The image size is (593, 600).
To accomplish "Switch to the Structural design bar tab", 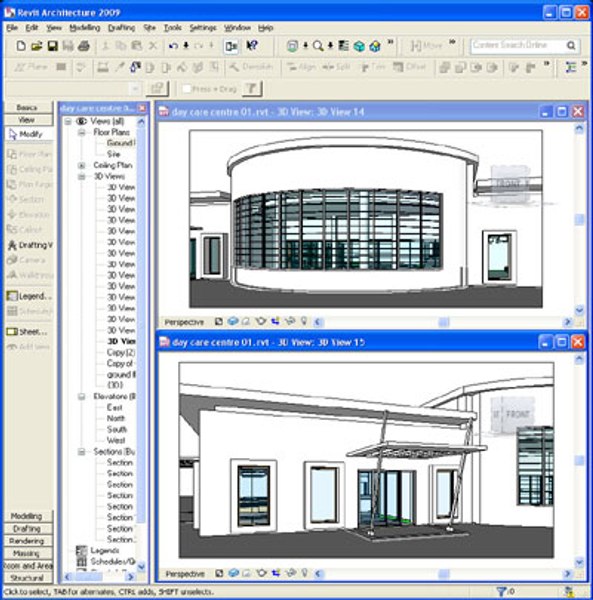I will 27,577.
